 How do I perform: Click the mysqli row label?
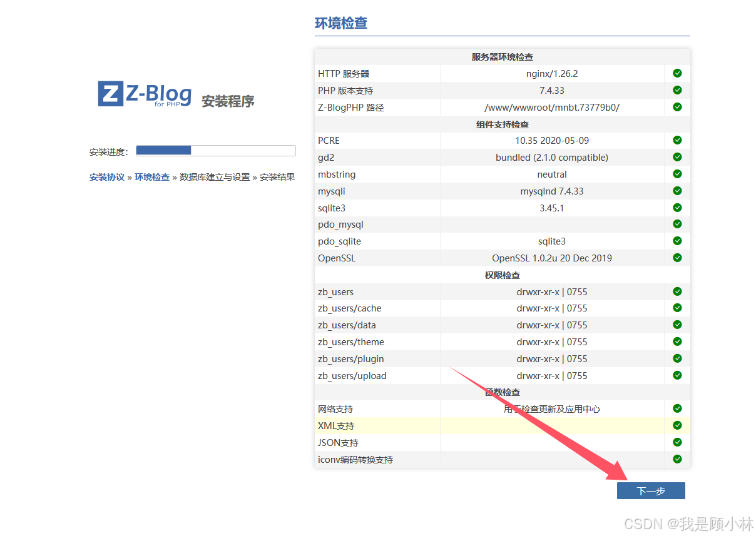click(332, 191)
